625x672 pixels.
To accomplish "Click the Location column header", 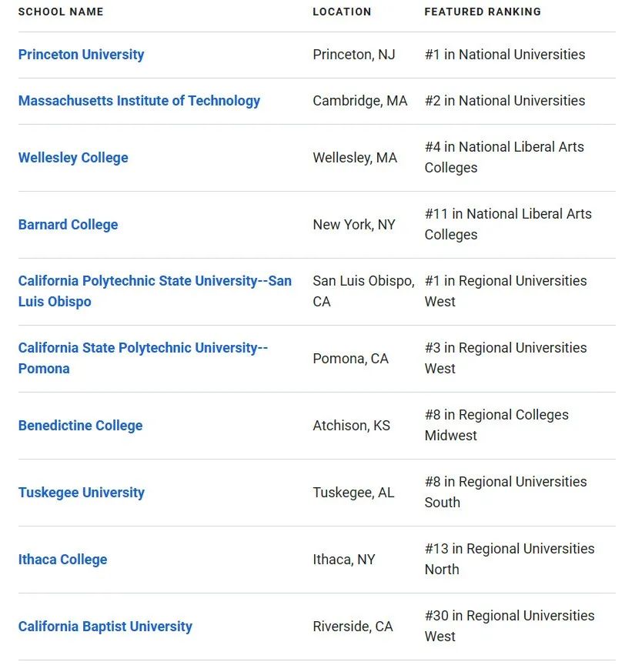I will pos(342,12).
